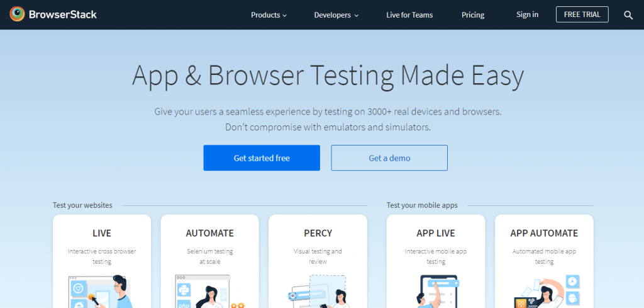Click the Sign in link

(x=528, y=14)
